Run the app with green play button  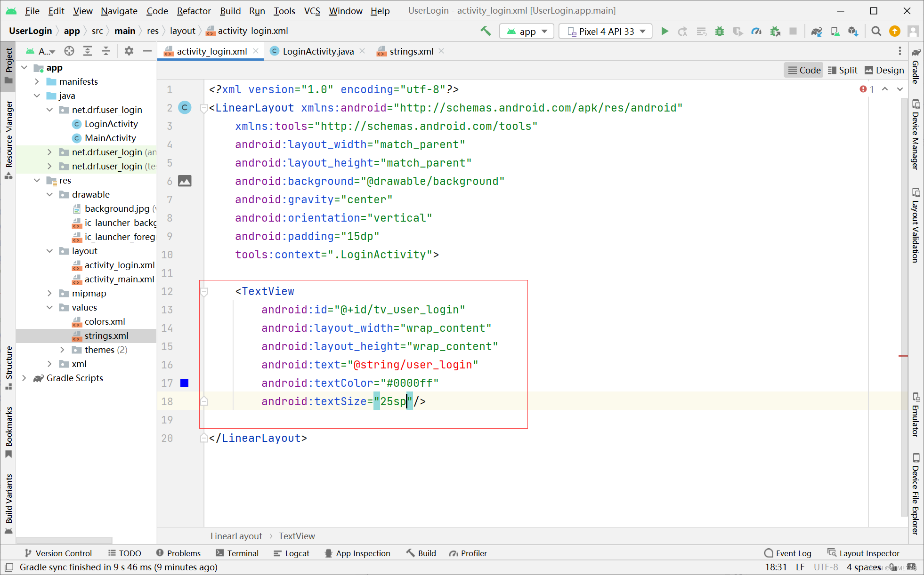(x=665, y=31)
